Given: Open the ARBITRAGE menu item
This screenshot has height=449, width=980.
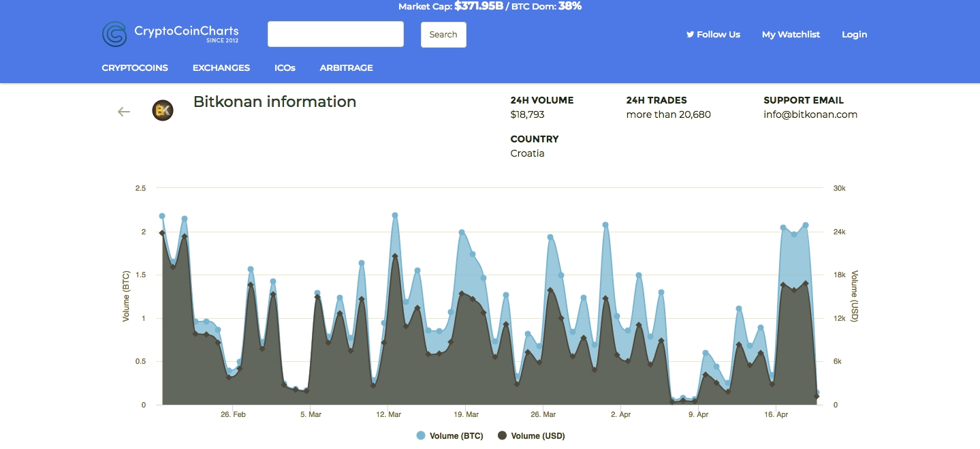Looking at the screenshot, I should (x=347, y=67).
